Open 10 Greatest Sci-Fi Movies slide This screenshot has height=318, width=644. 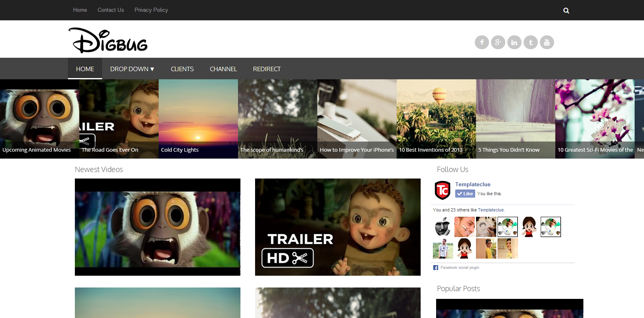[x=595, y=119]
